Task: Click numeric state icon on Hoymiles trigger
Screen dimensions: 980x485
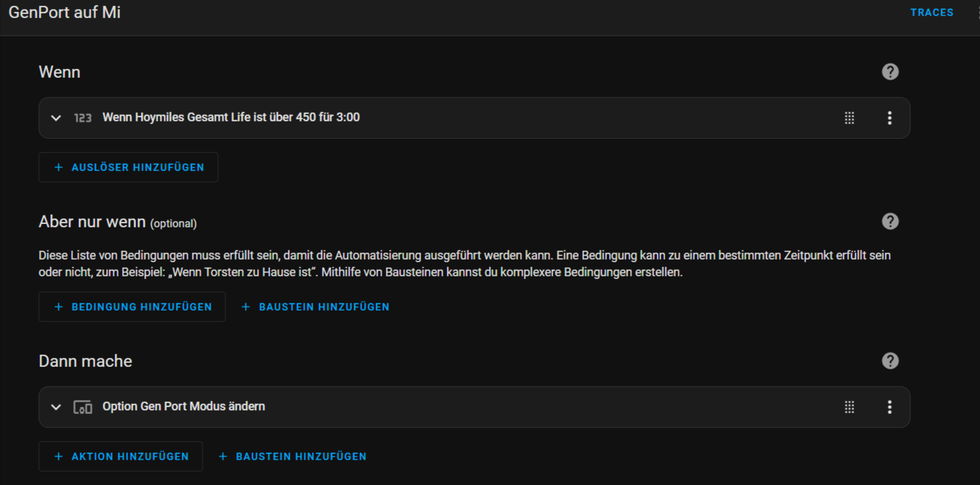Action: pyautogui.click(x=83, y=118)
